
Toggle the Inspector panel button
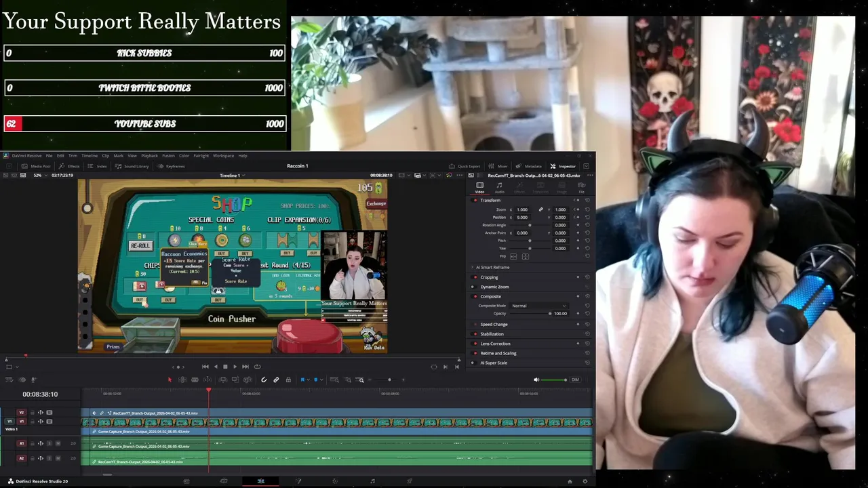click(564, 166)
